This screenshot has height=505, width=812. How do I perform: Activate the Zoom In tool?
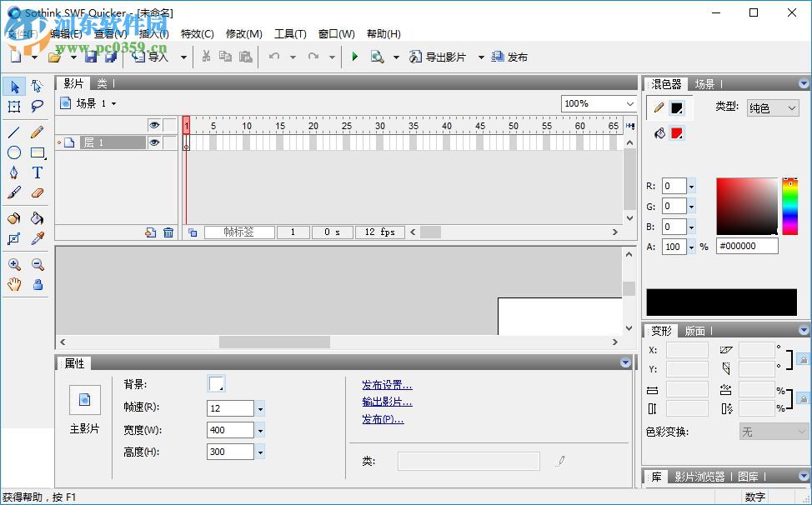point(13,265)
